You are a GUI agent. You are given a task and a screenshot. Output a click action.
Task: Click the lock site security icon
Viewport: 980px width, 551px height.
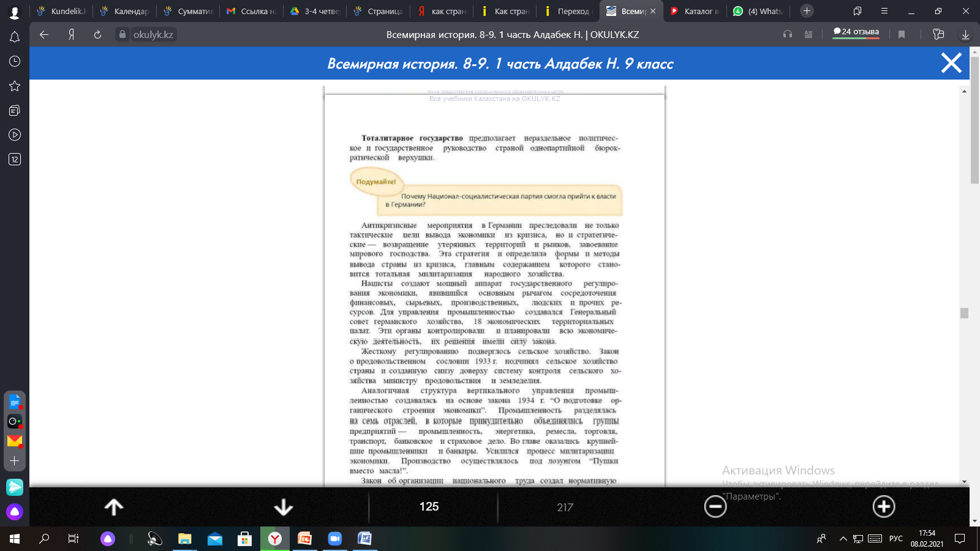tap(122, 35)
